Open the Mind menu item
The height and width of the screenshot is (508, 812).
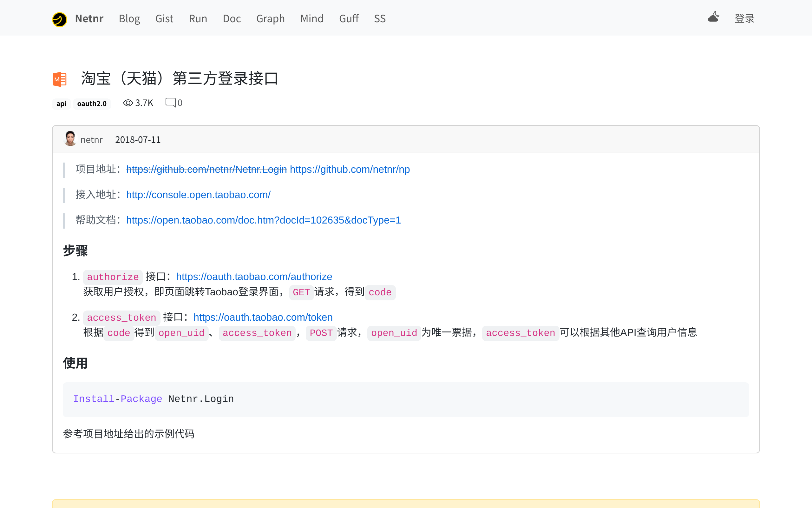pyautogui.click(x=312, y=18)
